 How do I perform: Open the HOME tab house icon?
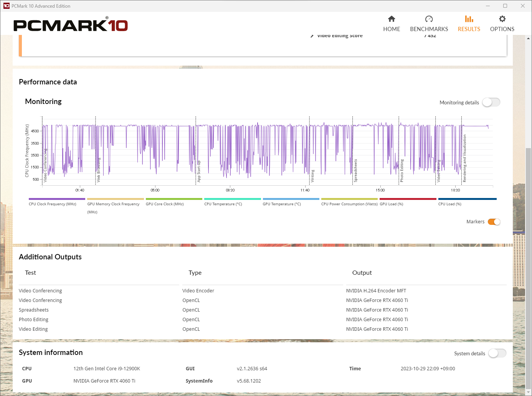click(392, 19)
